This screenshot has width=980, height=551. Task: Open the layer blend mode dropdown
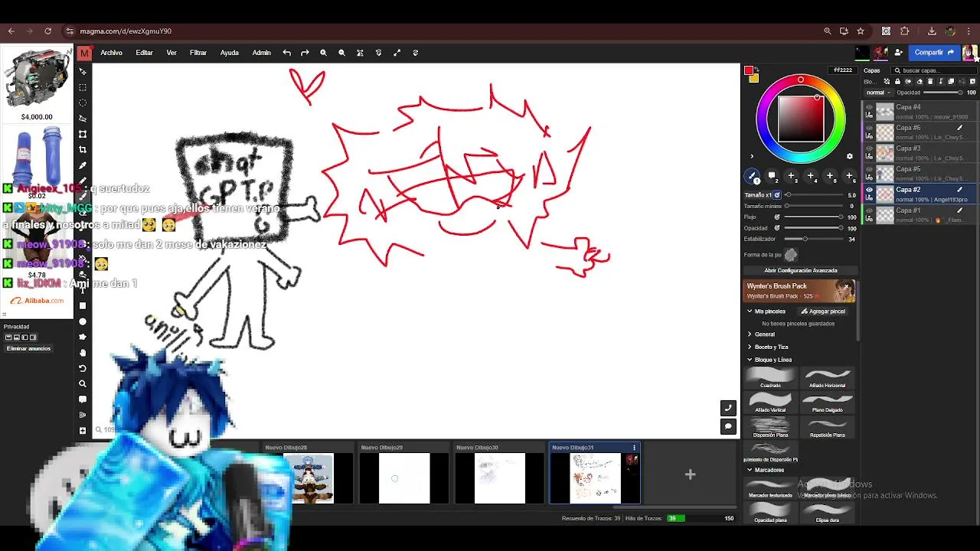click(x=878, y=93)
